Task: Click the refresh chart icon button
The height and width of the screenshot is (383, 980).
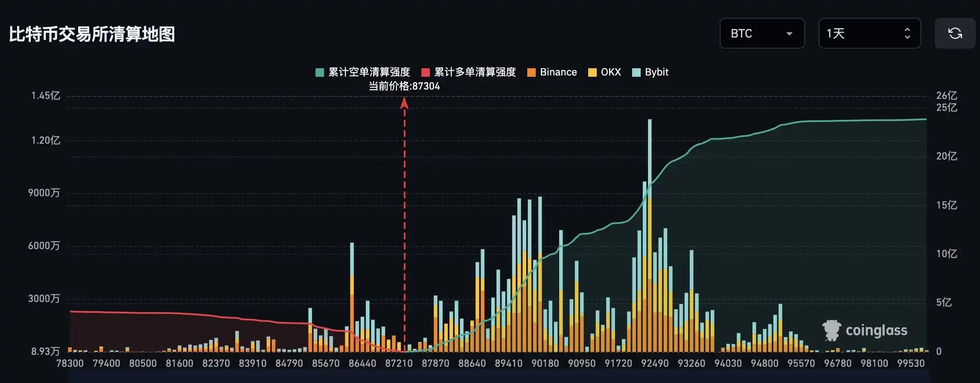Action: [955, 33]
